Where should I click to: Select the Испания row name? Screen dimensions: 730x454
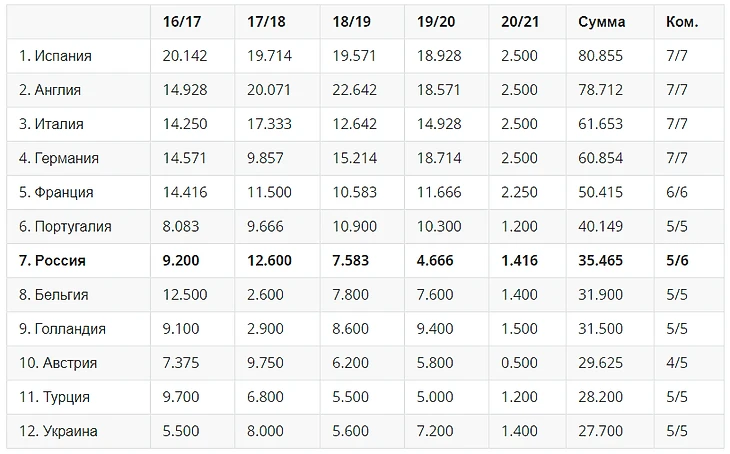(57, 55)
